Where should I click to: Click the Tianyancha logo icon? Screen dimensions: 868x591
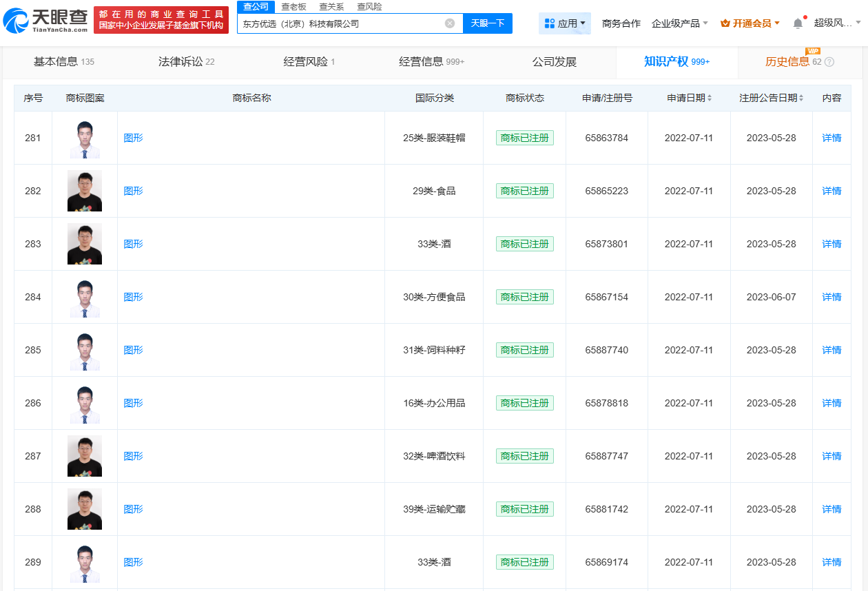coord(15,21)
